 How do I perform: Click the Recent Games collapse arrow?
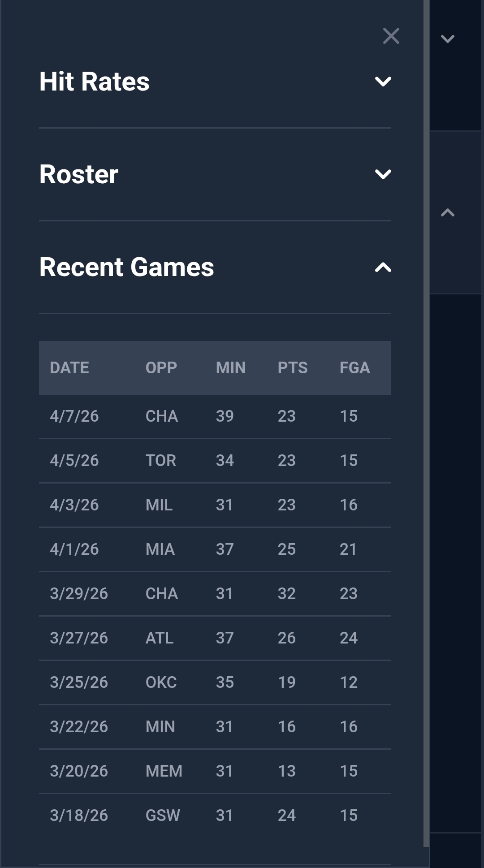(383, 268)
